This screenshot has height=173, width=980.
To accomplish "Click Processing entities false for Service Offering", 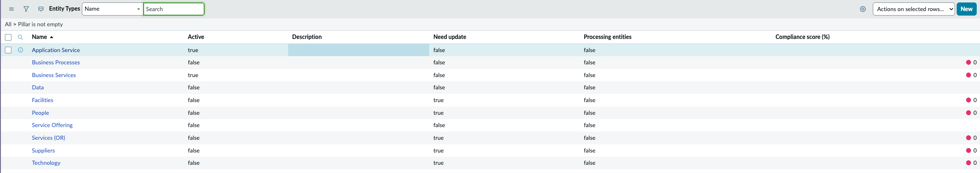I will point(590,125).
